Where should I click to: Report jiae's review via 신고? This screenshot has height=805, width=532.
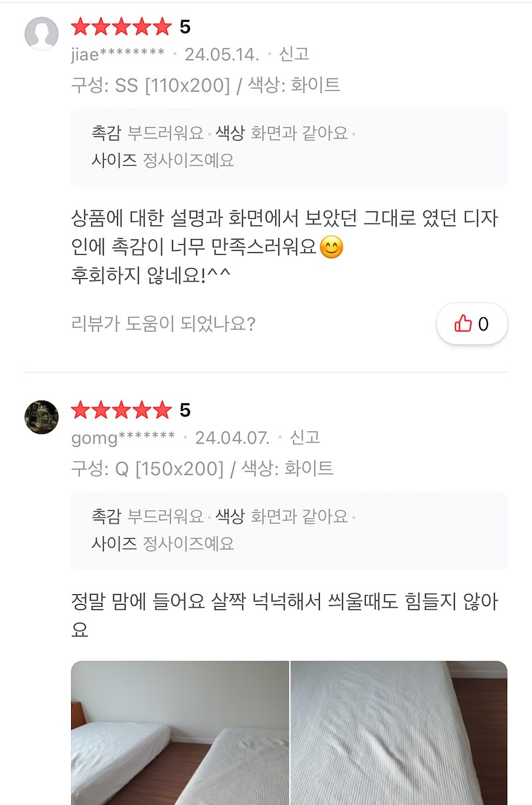click(x=294, y=54)
